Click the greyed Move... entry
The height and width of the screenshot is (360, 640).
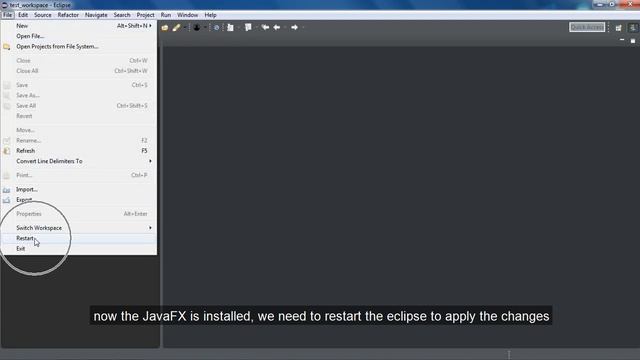point(79,130)
